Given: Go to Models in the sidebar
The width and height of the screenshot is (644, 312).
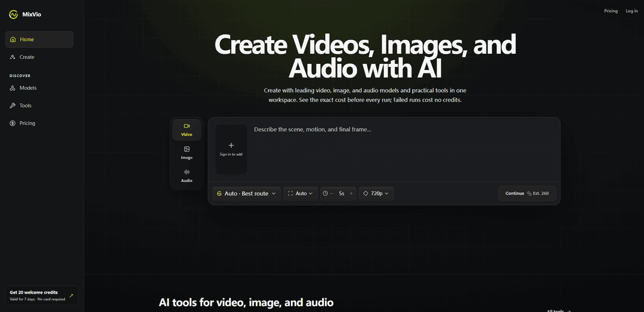Looking at the screenshot, I should 39,88.
